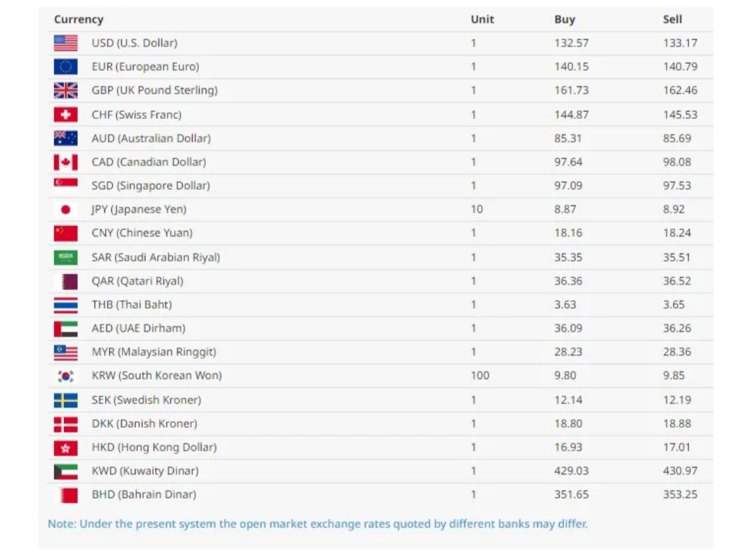751x560 pixels.
Task: Click the Swedish Kroner flag icon
Action: 65,400
